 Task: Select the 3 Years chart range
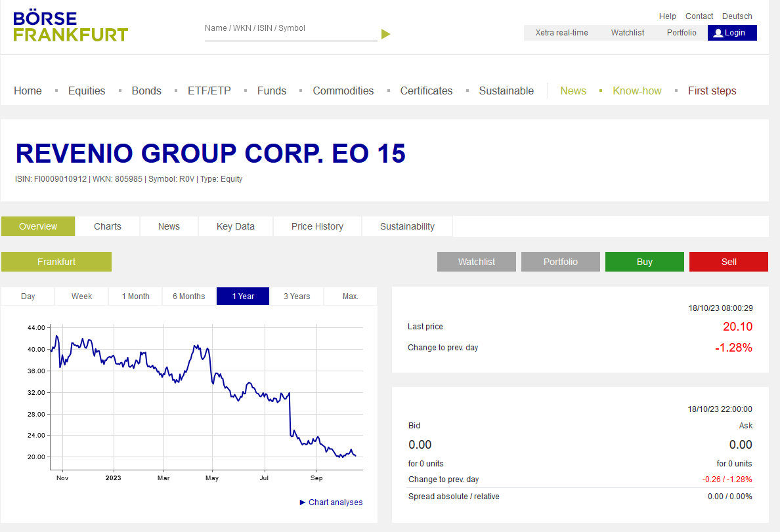point(297,297)
